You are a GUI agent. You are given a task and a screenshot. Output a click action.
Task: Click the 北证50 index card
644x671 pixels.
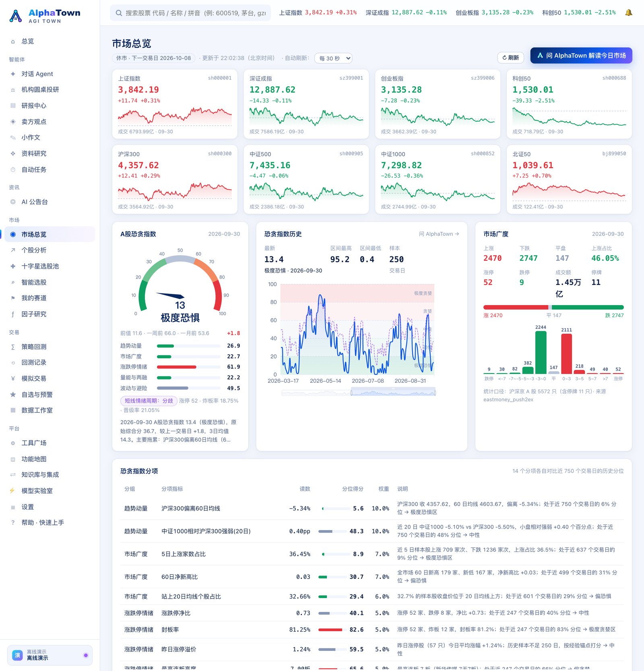tap(569, 180)
